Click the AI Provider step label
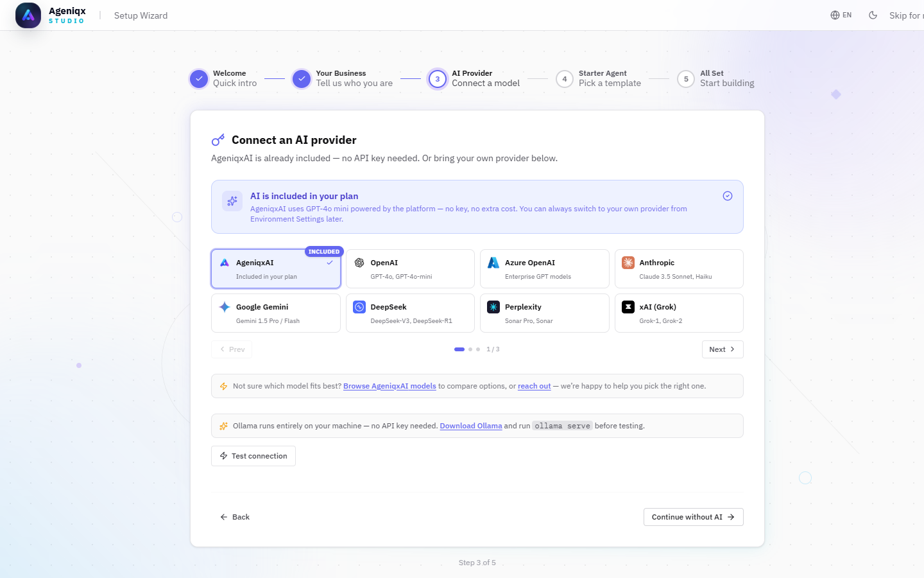The height and width of the screenshot is (578, 924). (472, 73)
